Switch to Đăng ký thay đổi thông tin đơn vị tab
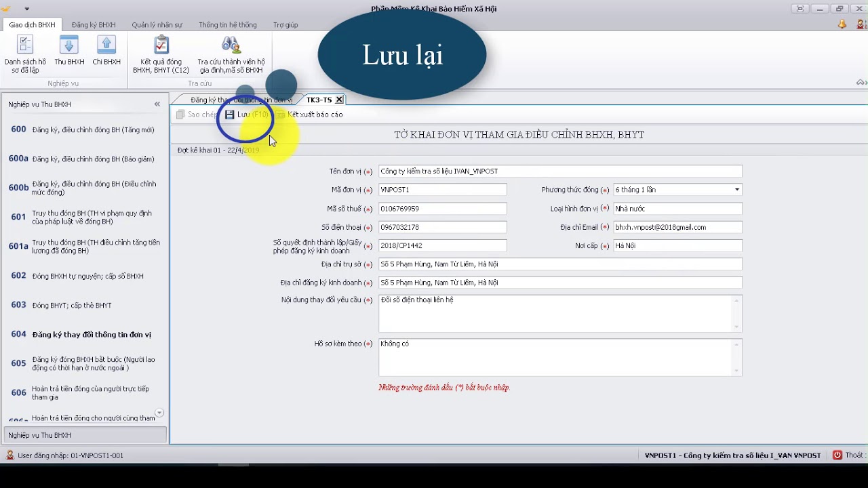Viewport: 868px width, 488px height. (x=241, y=100)
